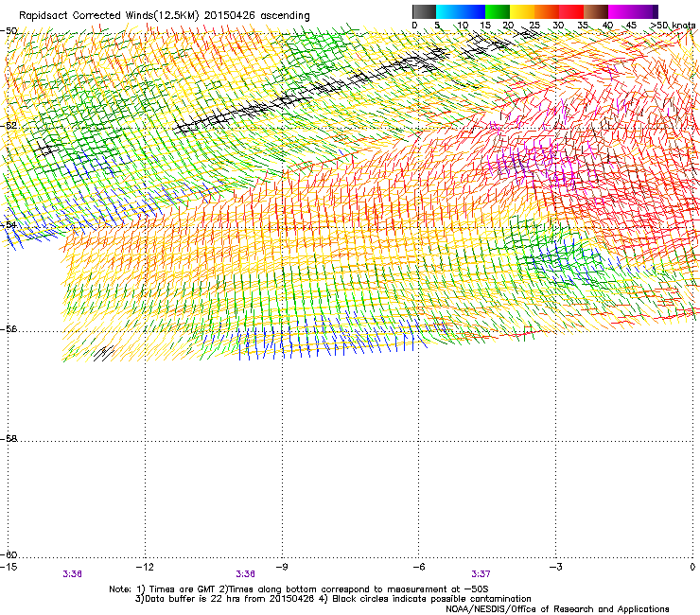Click the '-58' latitude axis label

9,439
